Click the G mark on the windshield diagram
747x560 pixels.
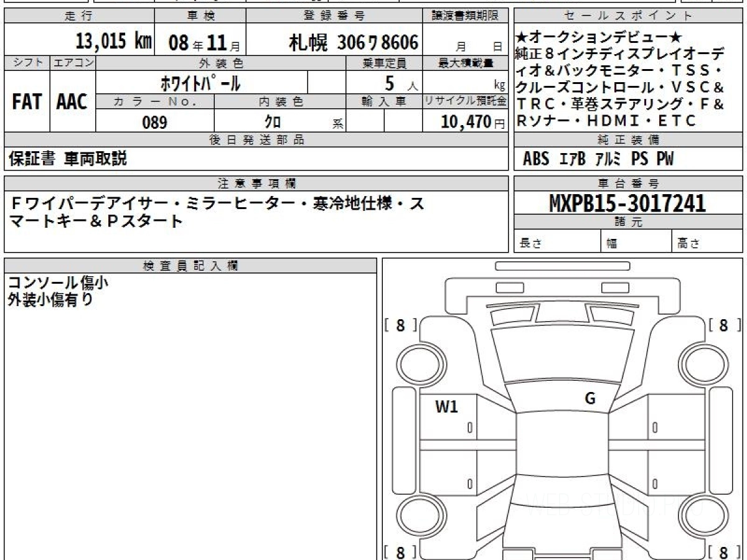coord(590,399)
